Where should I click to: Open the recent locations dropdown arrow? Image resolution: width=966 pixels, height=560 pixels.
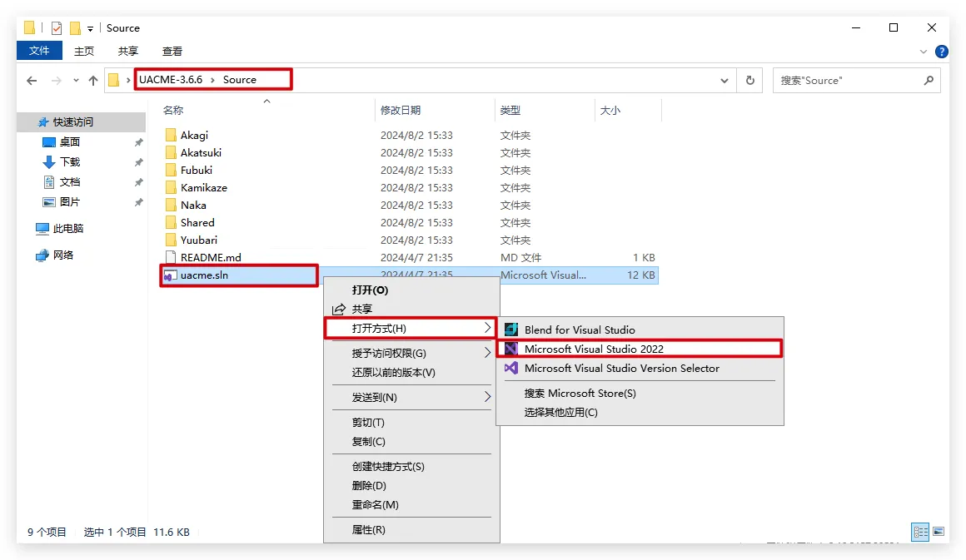[x=76, y=81]
